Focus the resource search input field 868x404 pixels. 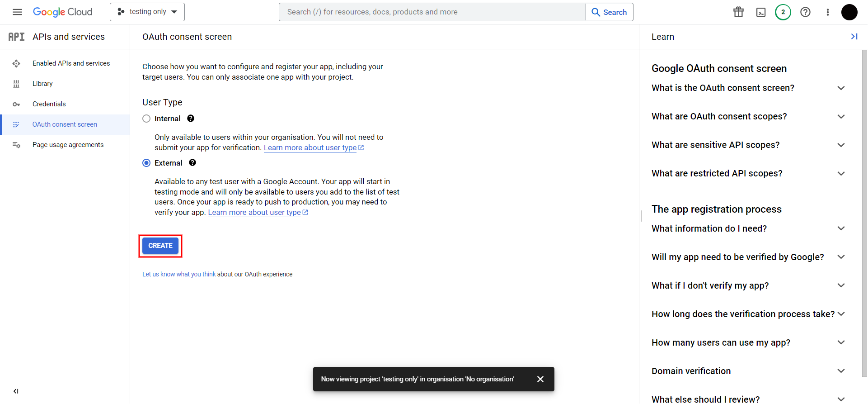[432, 12]
